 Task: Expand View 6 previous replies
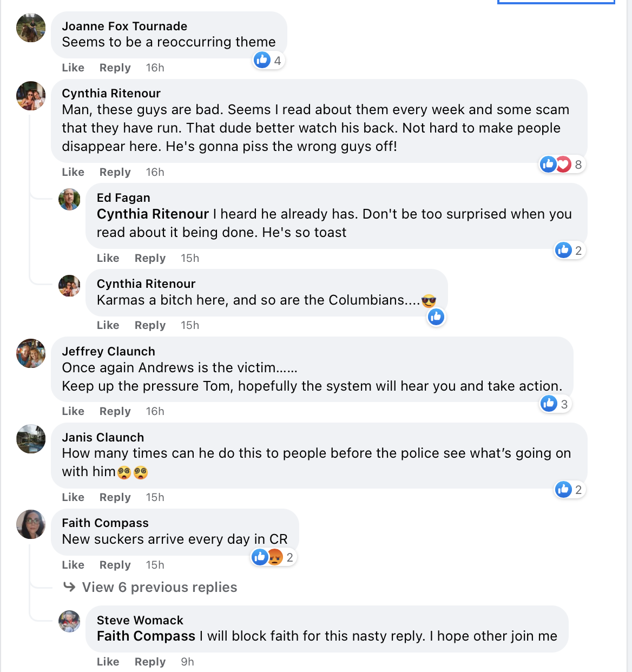[159, 587]
